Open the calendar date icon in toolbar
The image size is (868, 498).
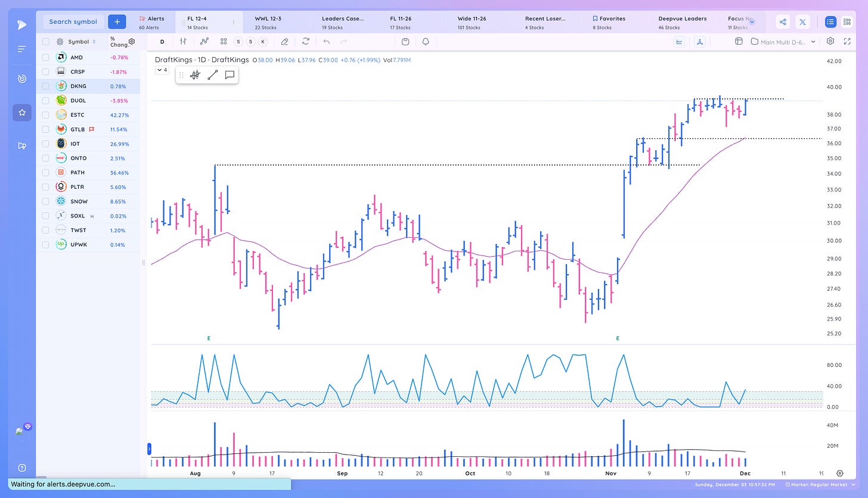coord(405,42)
